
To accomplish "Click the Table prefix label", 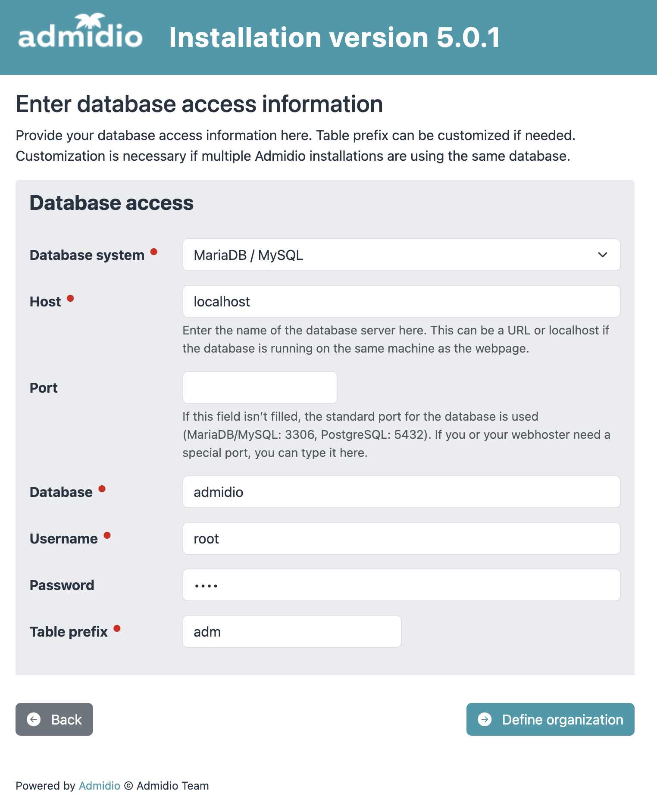I will [69, 632].
